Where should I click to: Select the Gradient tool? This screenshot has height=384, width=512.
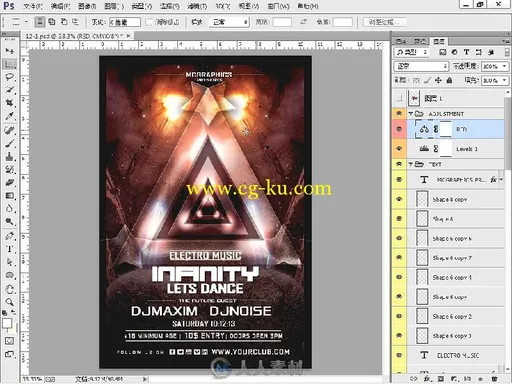pos(9,195)
